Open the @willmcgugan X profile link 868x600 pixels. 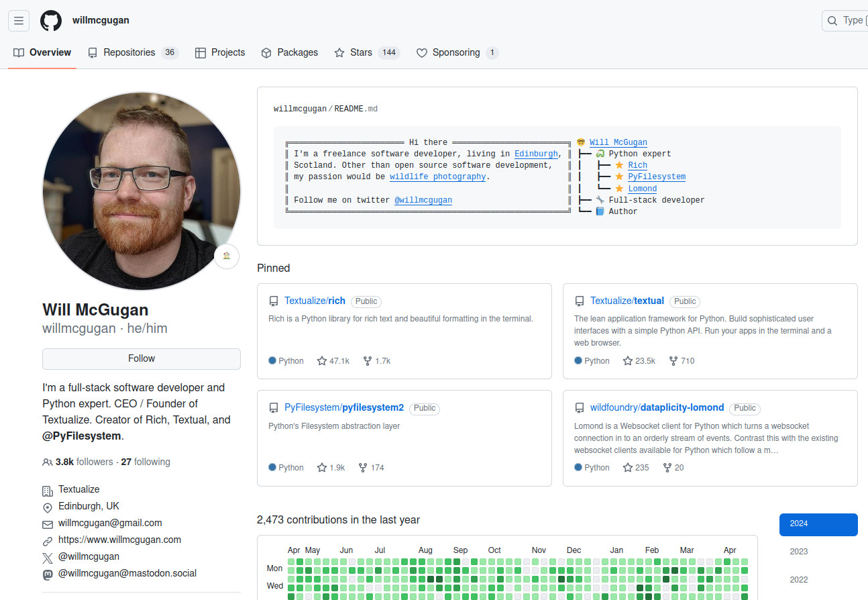point(89,557)
